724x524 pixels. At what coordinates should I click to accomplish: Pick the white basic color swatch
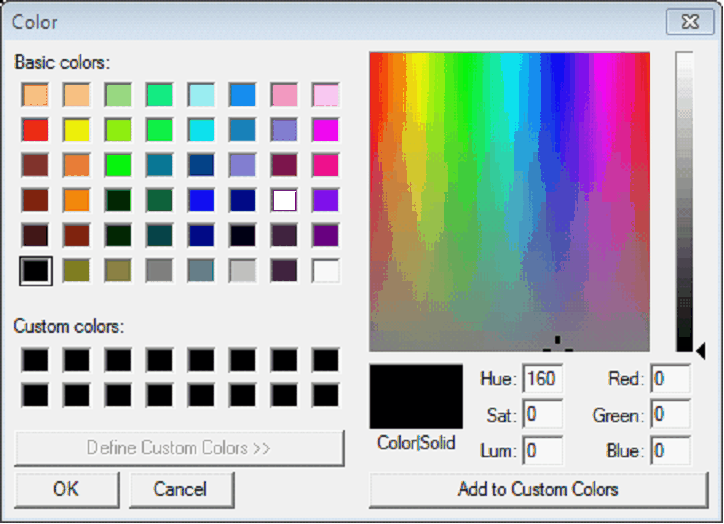[325, 271]
